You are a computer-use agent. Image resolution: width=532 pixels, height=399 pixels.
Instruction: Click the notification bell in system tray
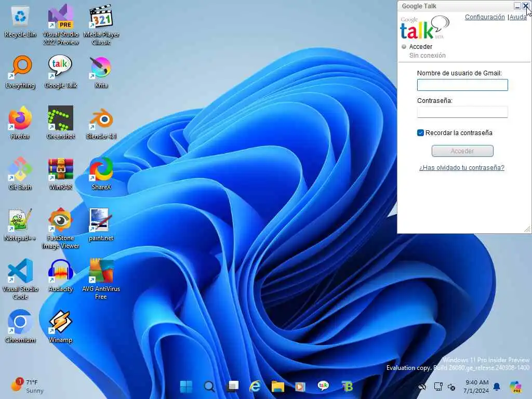[x=497, y=387]
